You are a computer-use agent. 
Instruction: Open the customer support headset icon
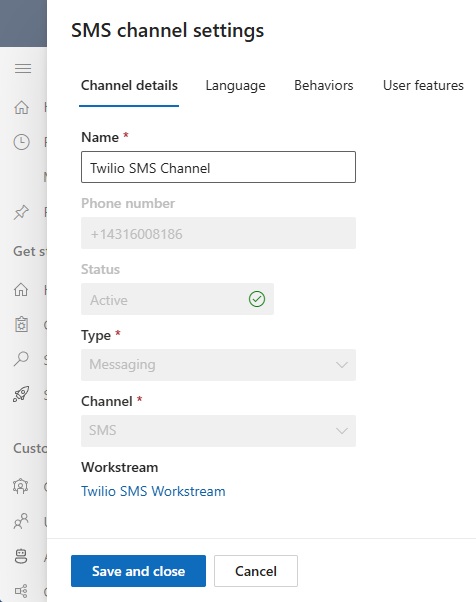[x=21, y=486]
